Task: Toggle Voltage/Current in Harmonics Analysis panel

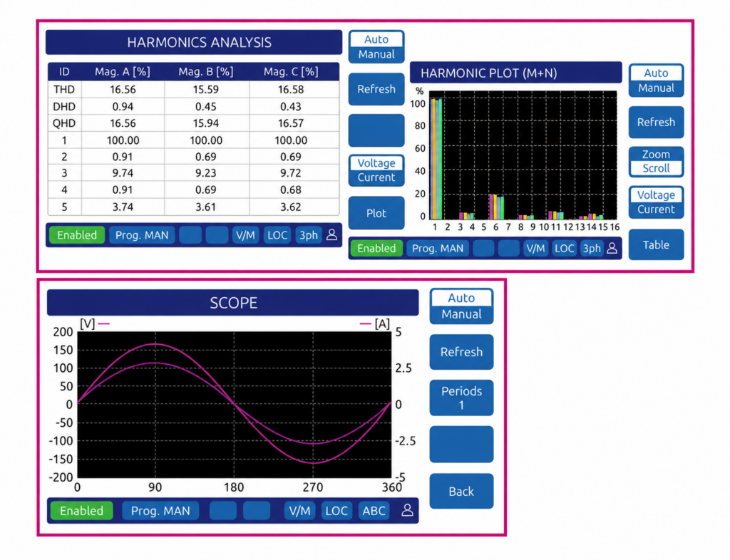Action: pyautogui.click(x=376, y=170)
